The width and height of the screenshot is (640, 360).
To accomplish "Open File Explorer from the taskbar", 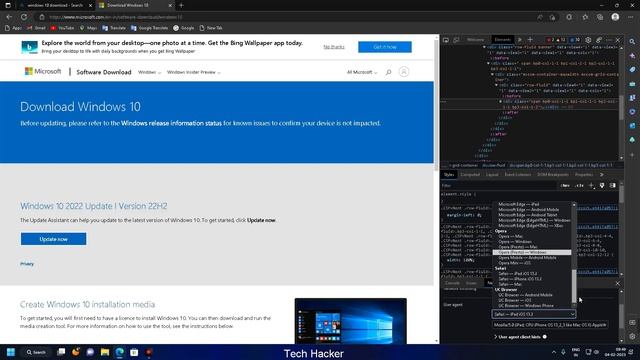I will tap(105, 352).
